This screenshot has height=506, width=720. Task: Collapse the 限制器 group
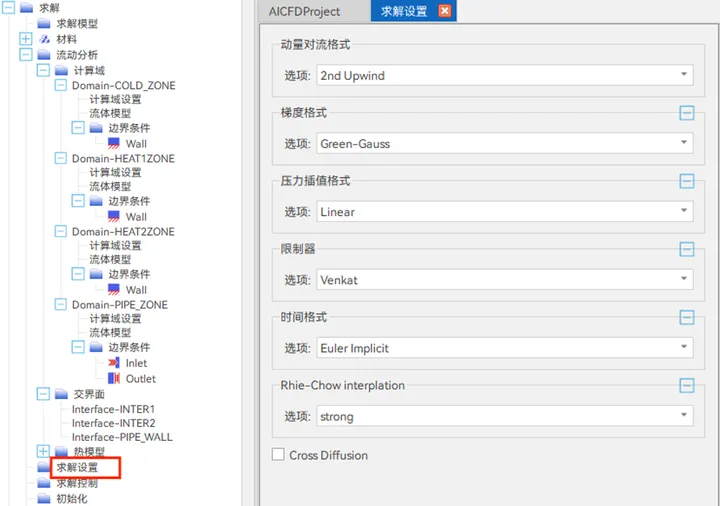coord(686,249)
